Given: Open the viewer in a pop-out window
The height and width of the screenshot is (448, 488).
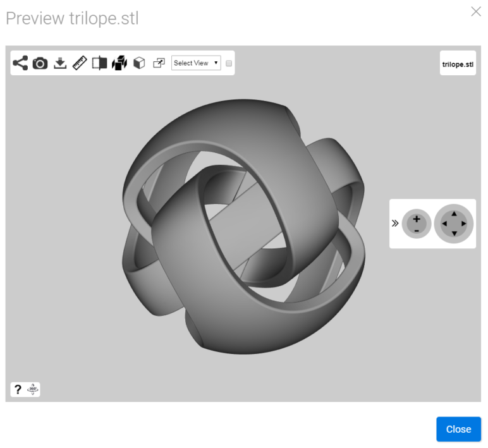Looking at the screenshot, I should (x=159, y=63).
